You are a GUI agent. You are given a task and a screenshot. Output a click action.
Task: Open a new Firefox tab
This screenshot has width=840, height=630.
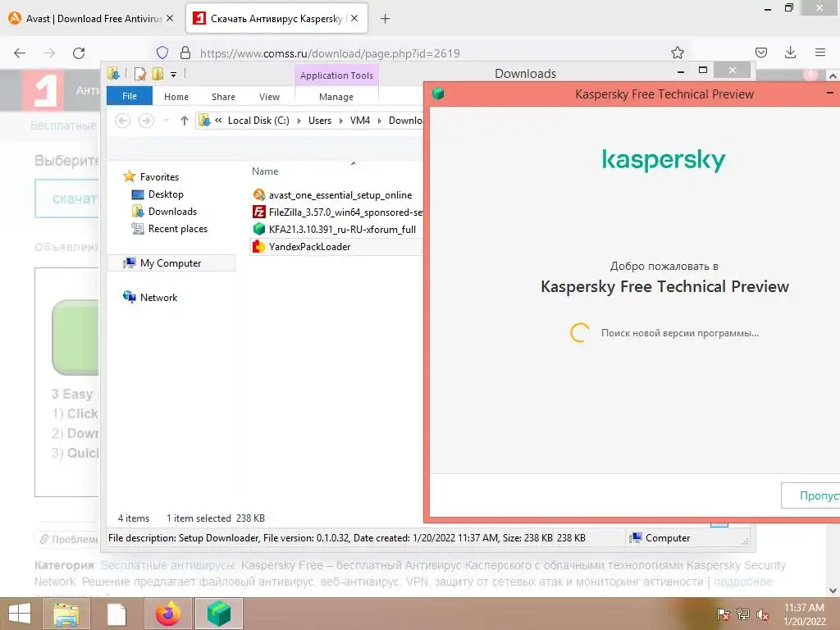coord(386,19)
